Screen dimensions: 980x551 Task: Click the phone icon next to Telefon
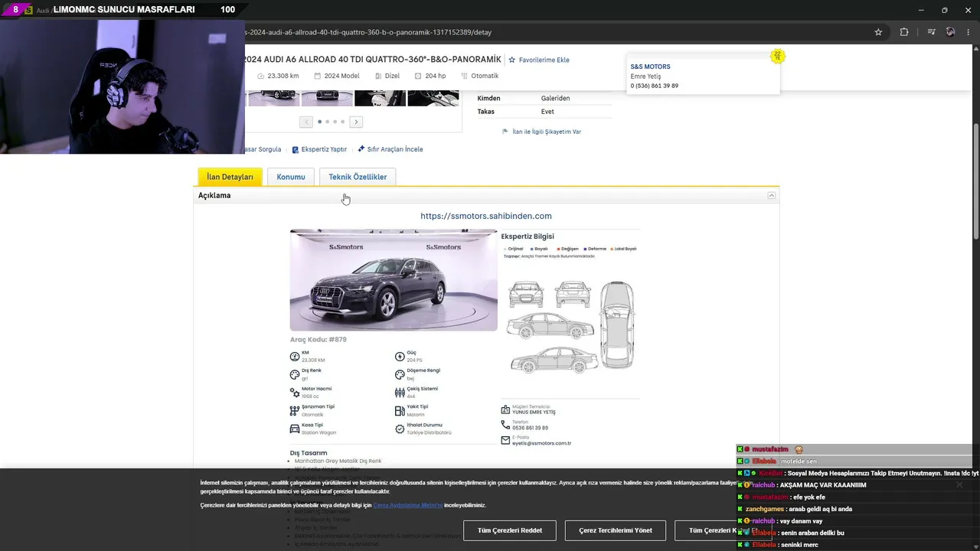505,425
